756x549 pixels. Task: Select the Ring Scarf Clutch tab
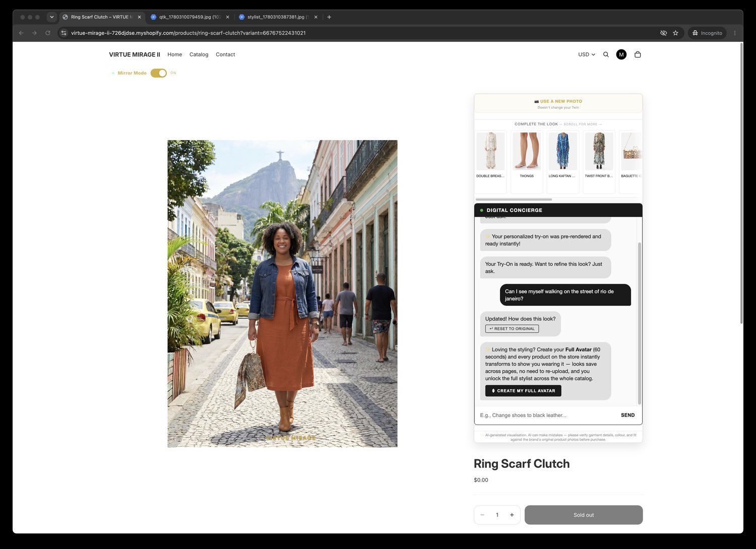point(102,17)
